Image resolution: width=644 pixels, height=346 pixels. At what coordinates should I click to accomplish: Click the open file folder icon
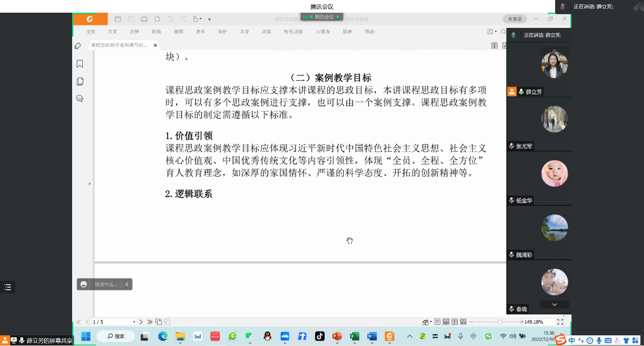tap(118, 19)
